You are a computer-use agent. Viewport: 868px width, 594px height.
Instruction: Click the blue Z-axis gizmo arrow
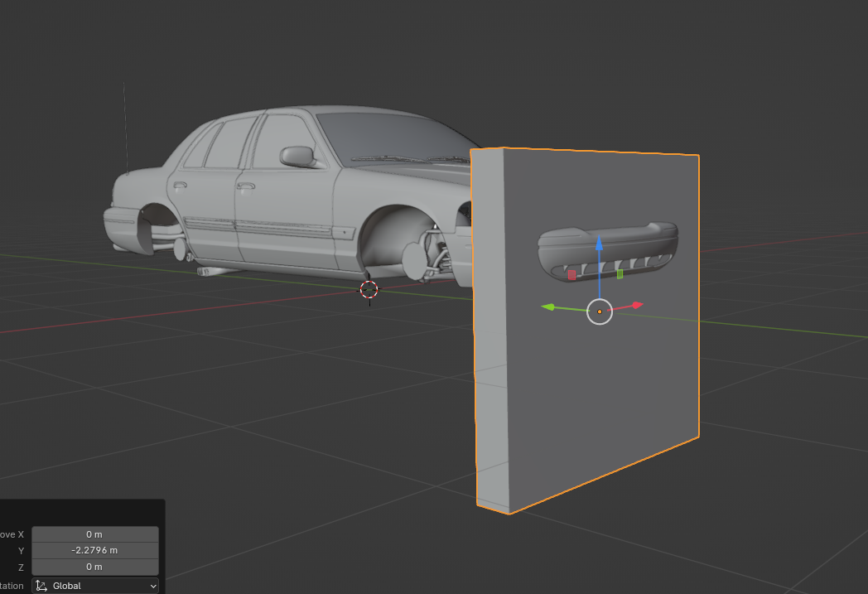pyautogui.click(x=599, y=244)
